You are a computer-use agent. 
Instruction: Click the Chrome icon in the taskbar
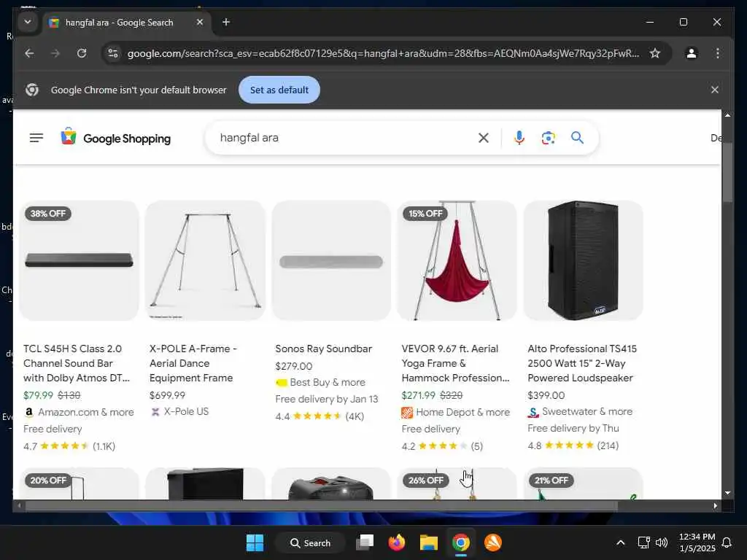[461, 542]
